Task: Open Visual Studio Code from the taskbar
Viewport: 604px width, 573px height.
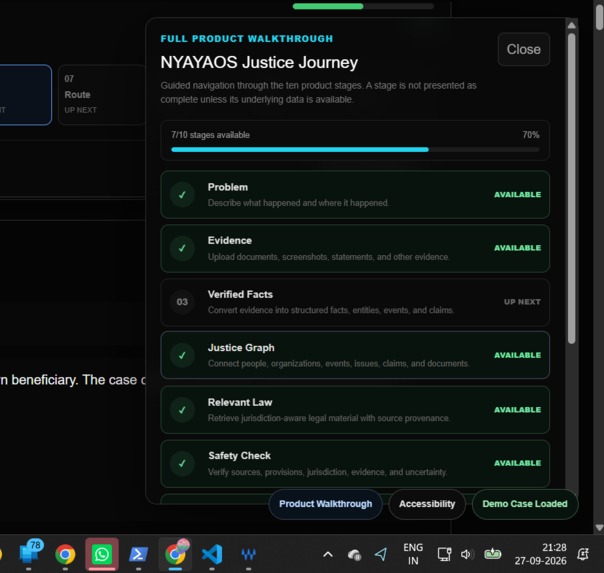Action: pos(212,555)
